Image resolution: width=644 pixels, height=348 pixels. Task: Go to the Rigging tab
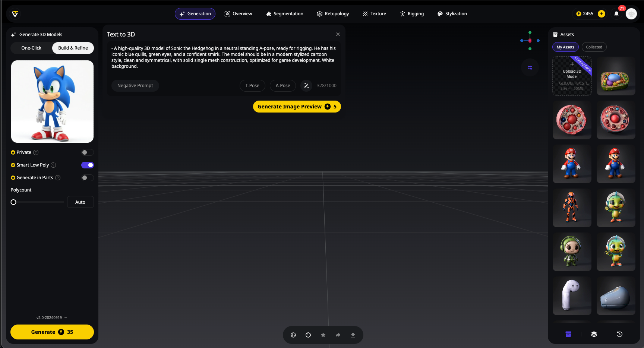click(412, 14)
